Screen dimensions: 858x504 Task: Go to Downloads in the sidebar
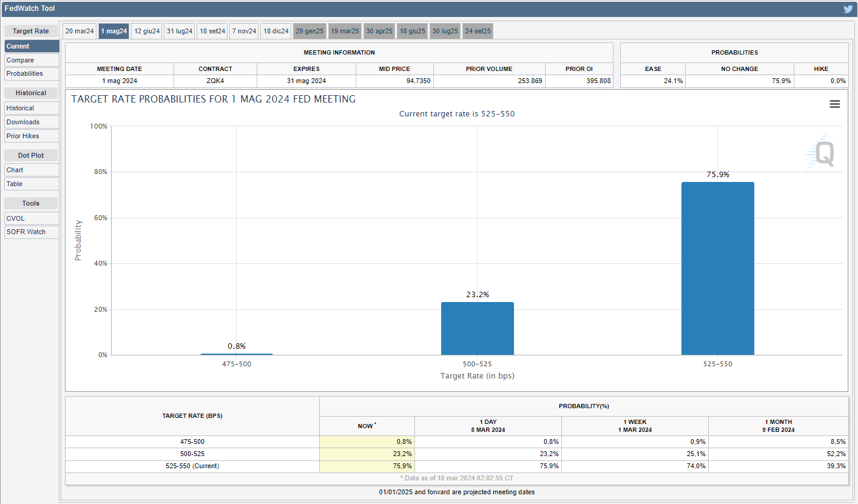tap(32, 122)
